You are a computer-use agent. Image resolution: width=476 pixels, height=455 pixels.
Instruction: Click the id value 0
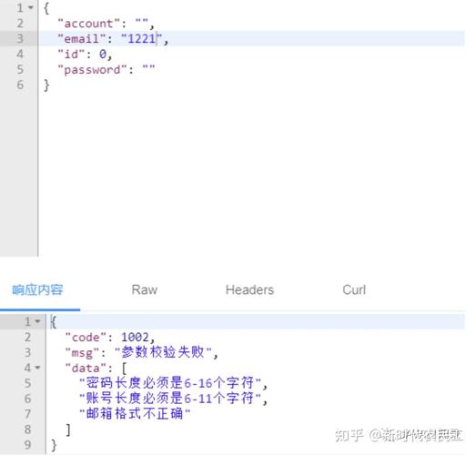(103, 54)
